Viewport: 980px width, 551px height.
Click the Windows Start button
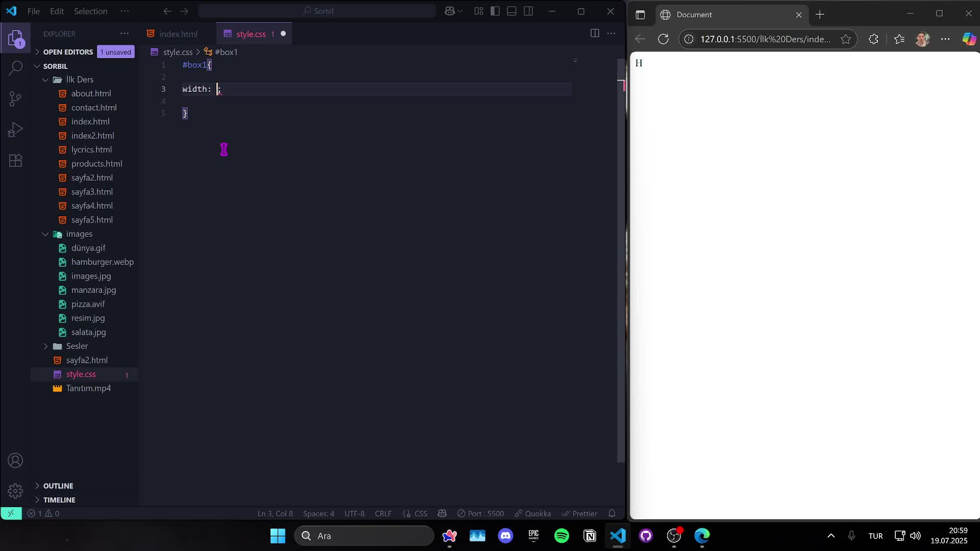pos(278,536)
